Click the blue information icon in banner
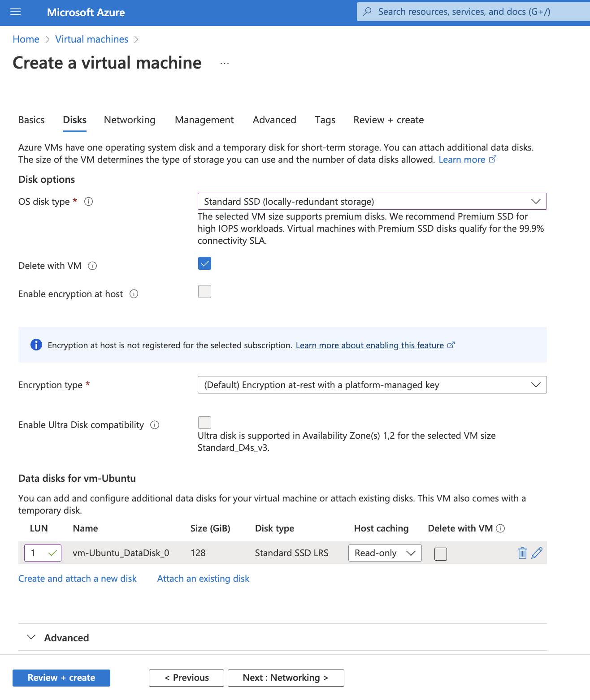590x700 pixels. coord(36,345)
